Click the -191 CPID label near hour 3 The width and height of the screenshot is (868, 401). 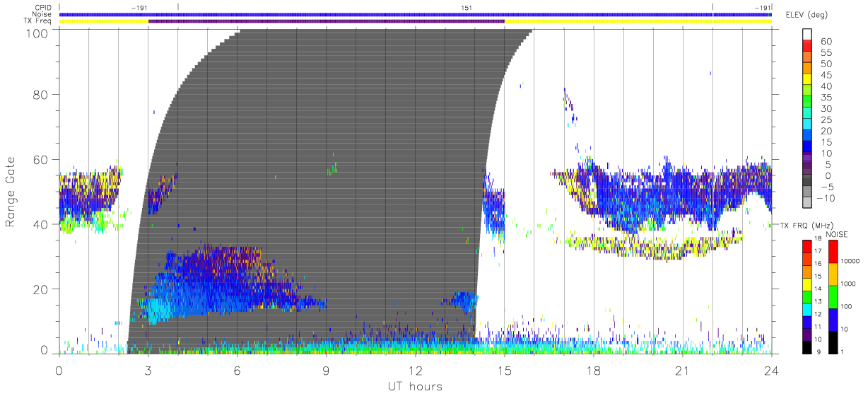tap(139, 8)
